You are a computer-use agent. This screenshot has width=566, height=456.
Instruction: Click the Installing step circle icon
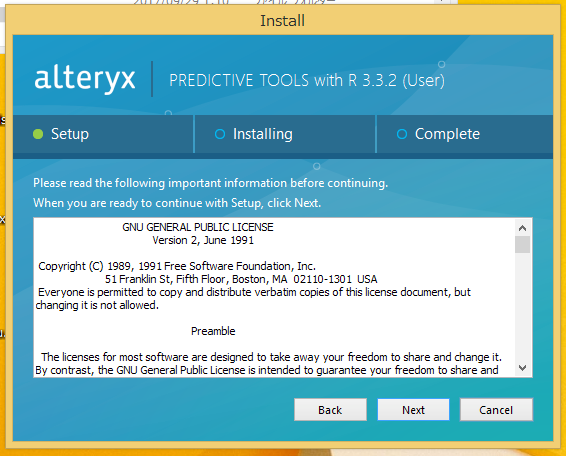click(220, 134)
